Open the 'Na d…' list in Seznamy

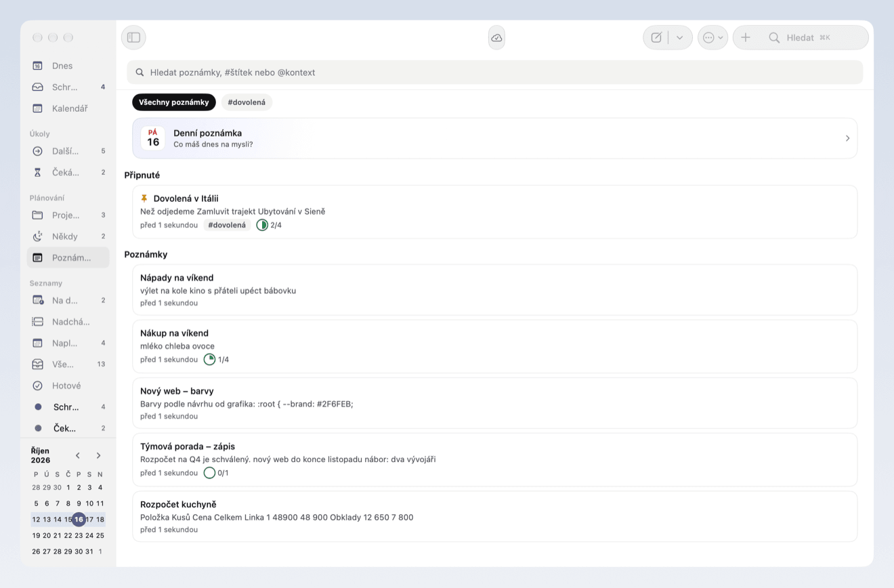click(x=68, y=300)
